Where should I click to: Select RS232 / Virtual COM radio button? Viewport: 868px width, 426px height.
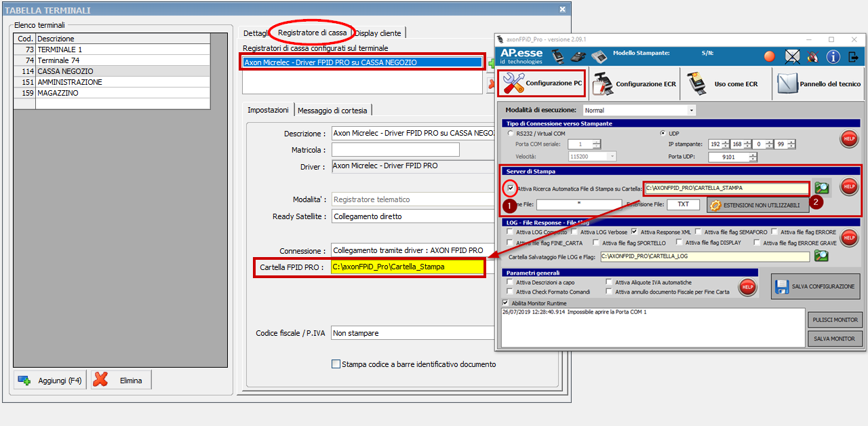coord(511,134)
